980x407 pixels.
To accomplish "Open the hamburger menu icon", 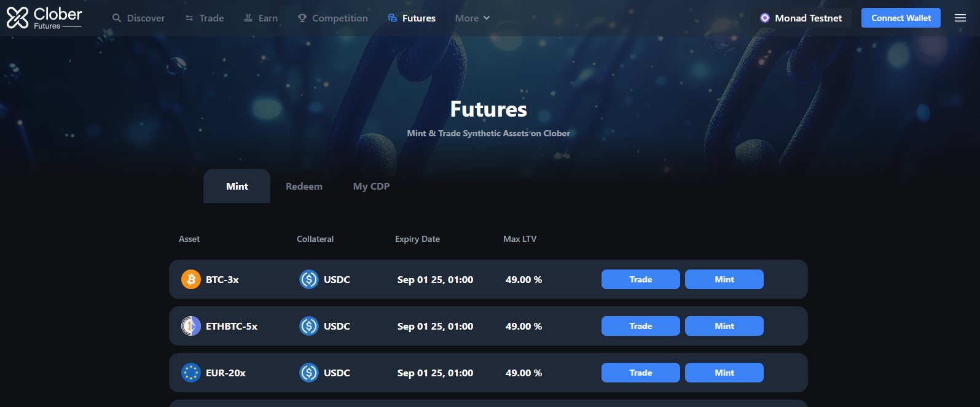I will pyautogui.click(x=960, y=18).
